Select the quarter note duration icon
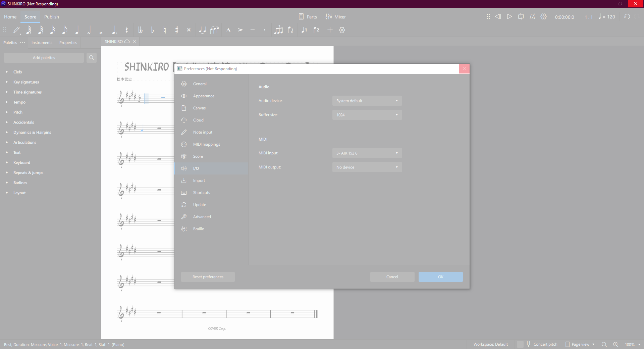Image resolution: width=644 pixels, height=349 pixels. [x=77, y=30]
